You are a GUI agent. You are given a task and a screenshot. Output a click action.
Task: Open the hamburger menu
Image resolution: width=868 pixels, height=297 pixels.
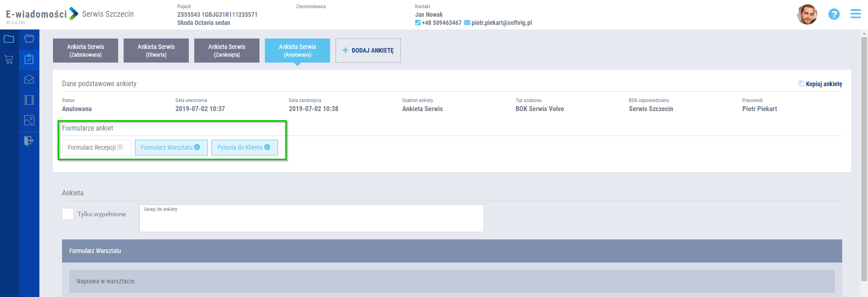(855, 14)
